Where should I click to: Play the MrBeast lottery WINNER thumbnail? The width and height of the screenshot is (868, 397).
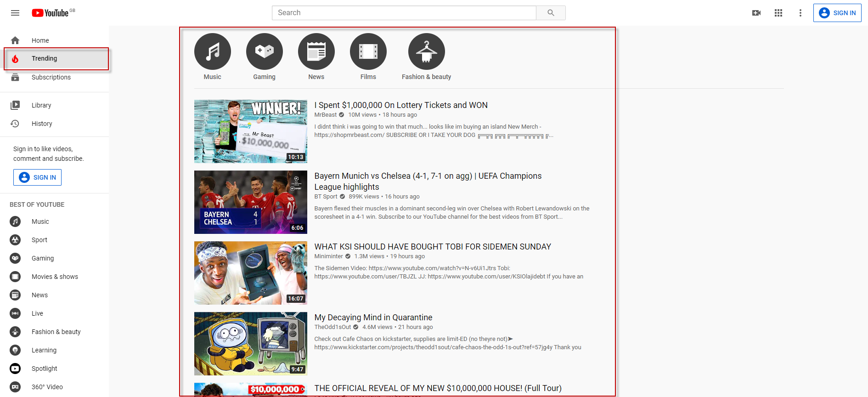point(251,131)
